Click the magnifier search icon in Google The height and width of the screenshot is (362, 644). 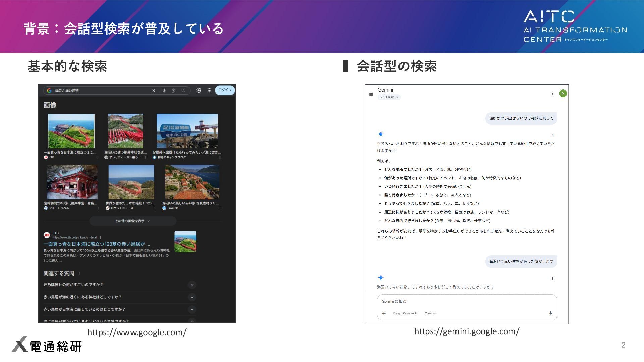pyautogui.click(x=183, y=90)
